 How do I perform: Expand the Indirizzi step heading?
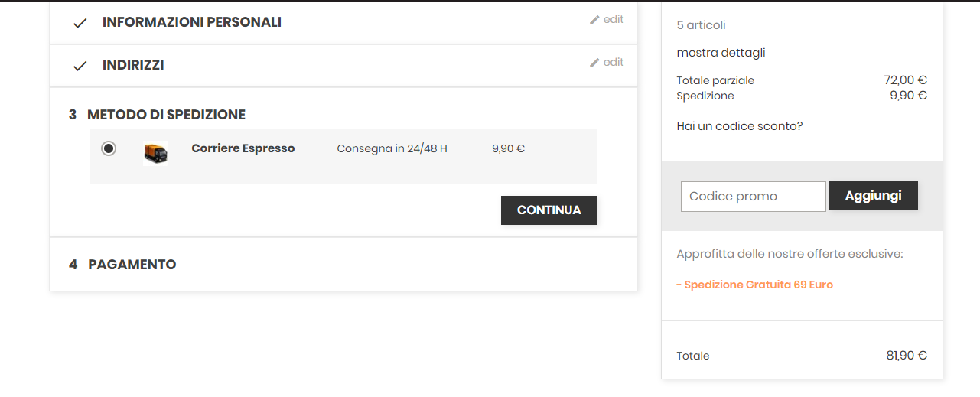pos(133,65)
